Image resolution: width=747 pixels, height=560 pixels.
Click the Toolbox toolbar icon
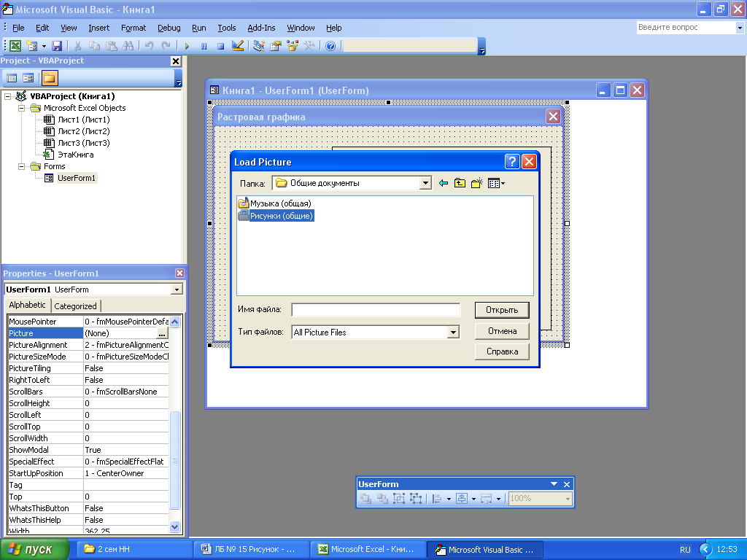tap(309, 46)
